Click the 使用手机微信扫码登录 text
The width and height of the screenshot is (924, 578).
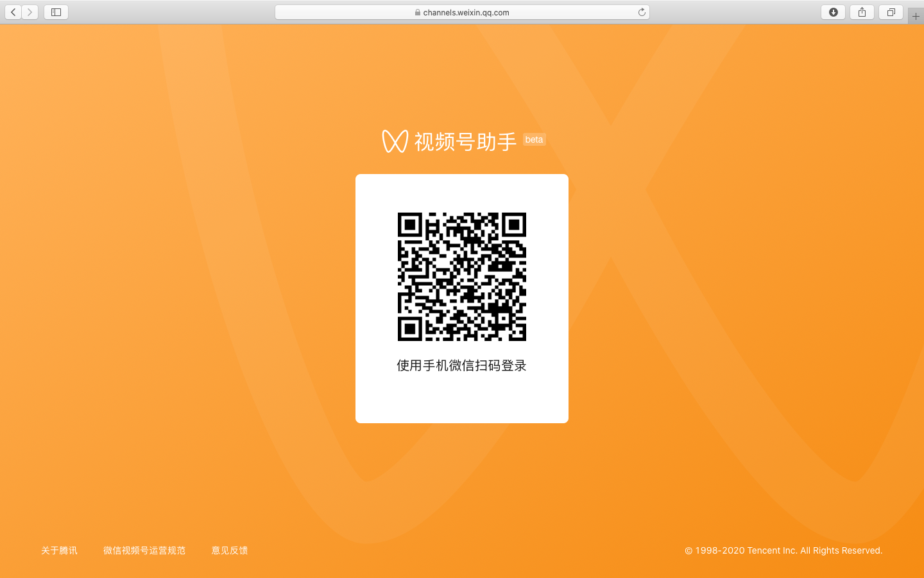click(461, 365)
